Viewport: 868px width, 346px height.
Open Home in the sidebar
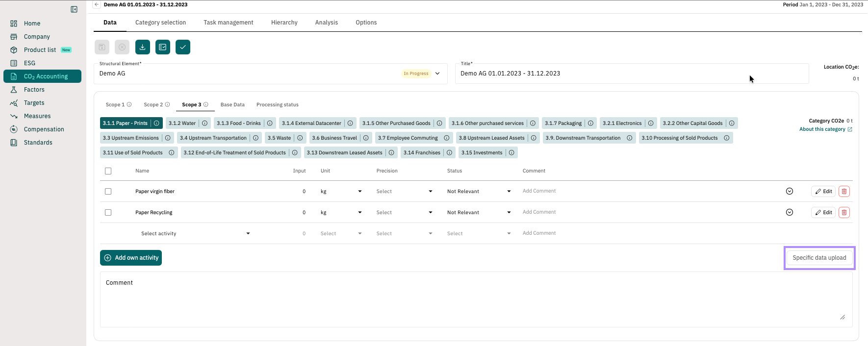pyautogui.click(x=43, y=24)
